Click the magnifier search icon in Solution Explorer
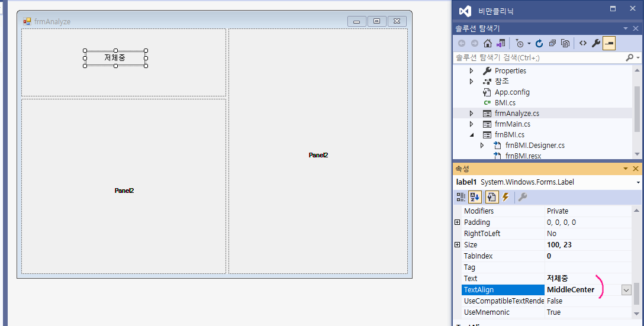Screen dimensions: 644x326 click(629, 58)
